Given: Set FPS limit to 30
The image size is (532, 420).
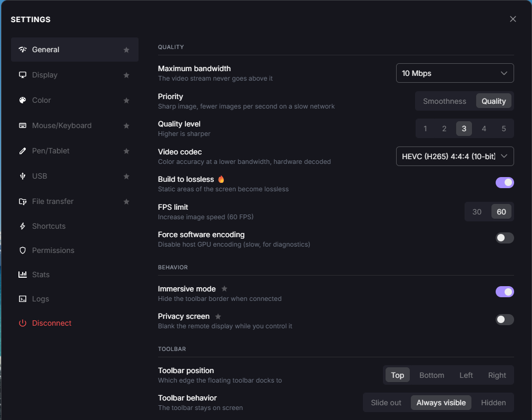Looking at the screenshot, I should pos(477,212).
